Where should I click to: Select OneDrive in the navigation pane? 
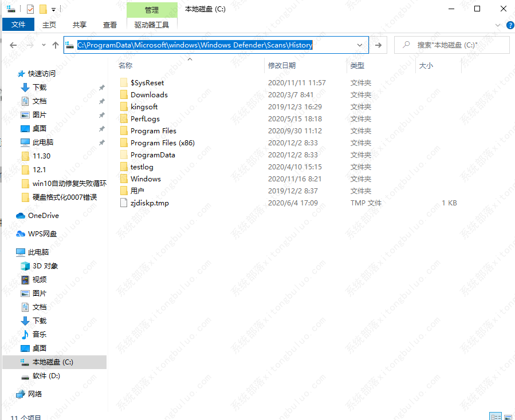tap(44, 215)
